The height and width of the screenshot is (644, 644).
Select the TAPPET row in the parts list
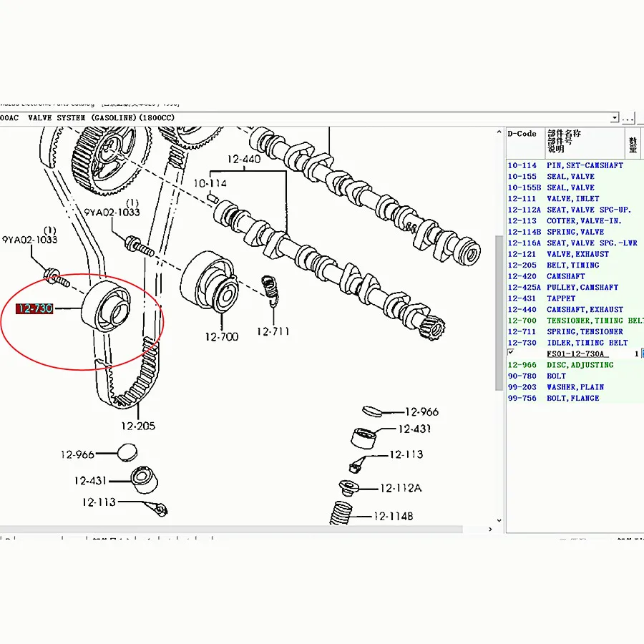575,298
